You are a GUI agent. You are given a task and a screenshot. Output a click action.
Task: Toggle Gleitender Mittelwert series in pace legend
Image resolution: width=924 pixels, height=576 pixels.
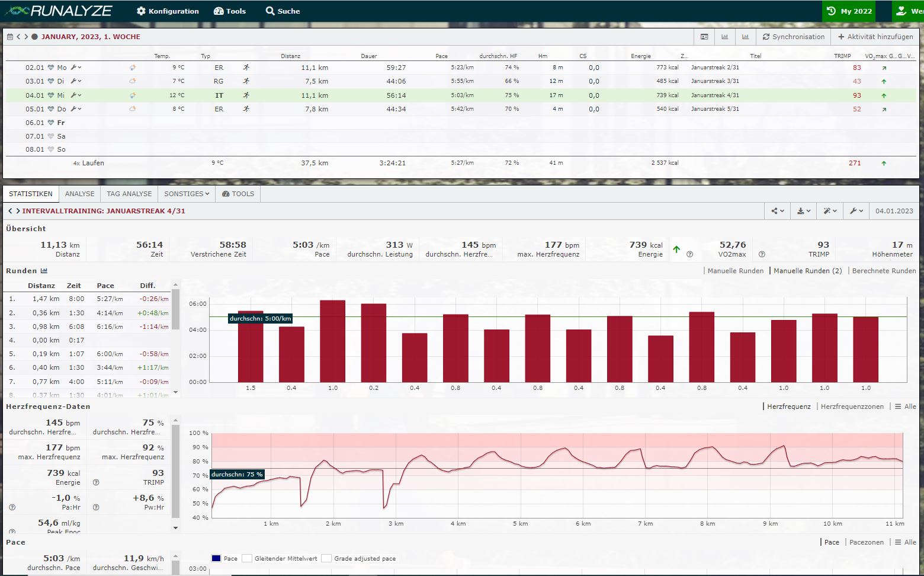247,558
